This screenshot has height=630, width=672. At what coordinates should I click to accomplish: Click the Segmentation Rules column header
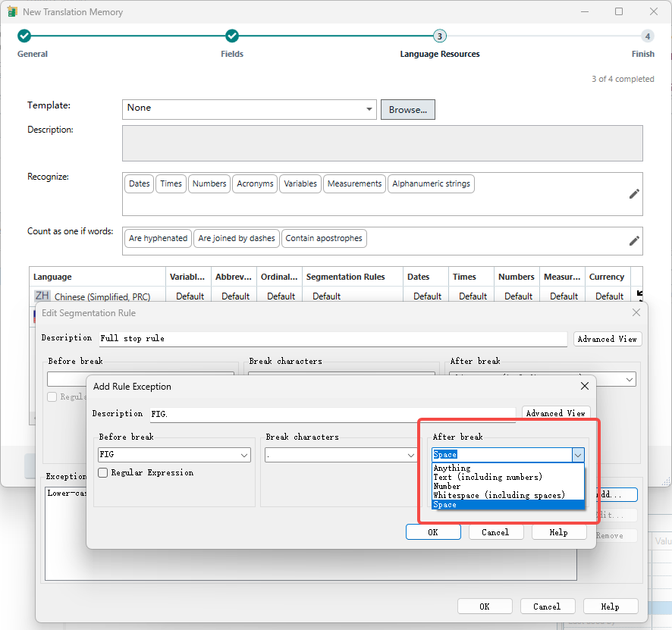pyautogui.click(x=352, y=277)
